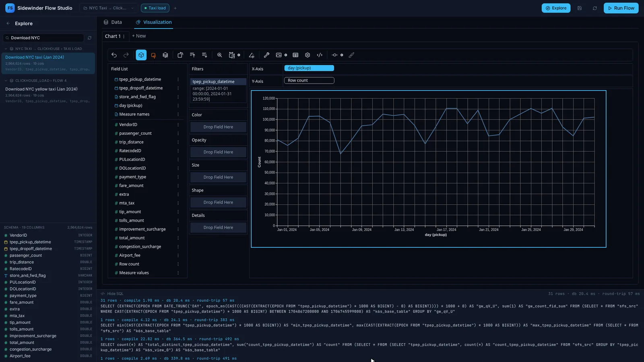This screenshot has height=362, width=644.
Task: Open the coordinate system options gear
Action: point(342,55)
